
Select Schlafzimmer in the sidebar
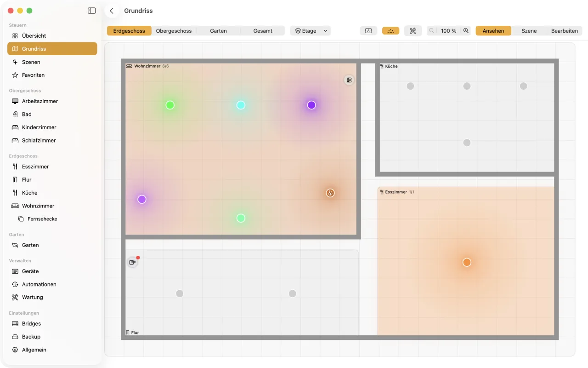click(52, 140)
